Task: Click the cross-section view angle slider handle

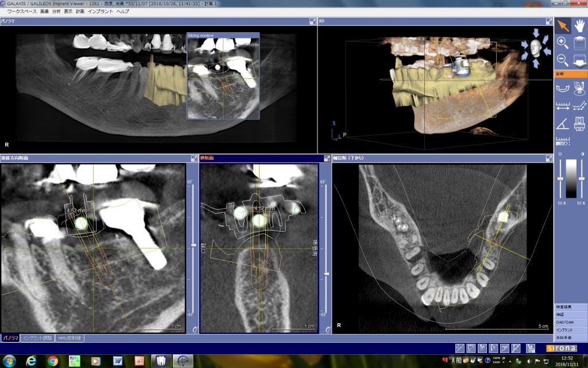Action: (x=326, y=274)
